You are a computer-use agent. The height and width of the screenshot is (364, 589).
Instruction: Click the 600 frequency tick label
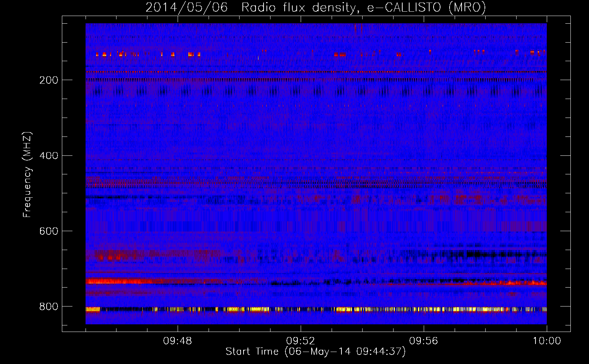[49, 231]
